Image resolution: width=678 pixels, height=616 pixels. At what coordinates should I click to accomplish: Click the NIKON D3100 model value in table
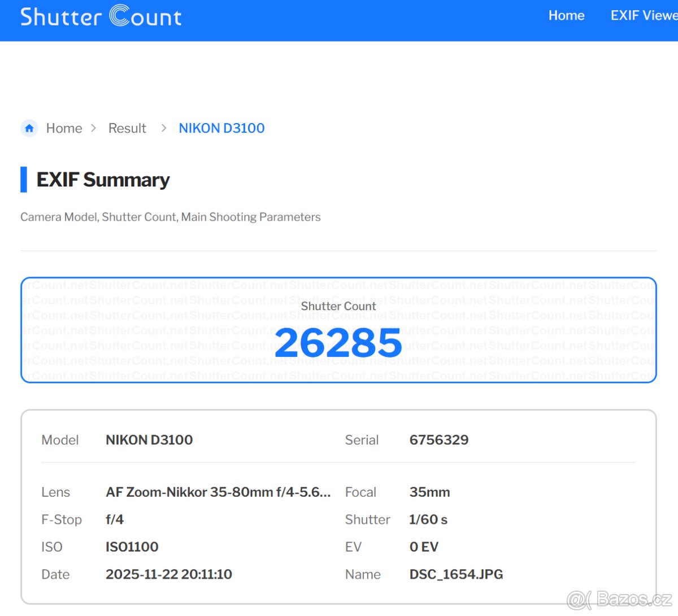(149, 440)
